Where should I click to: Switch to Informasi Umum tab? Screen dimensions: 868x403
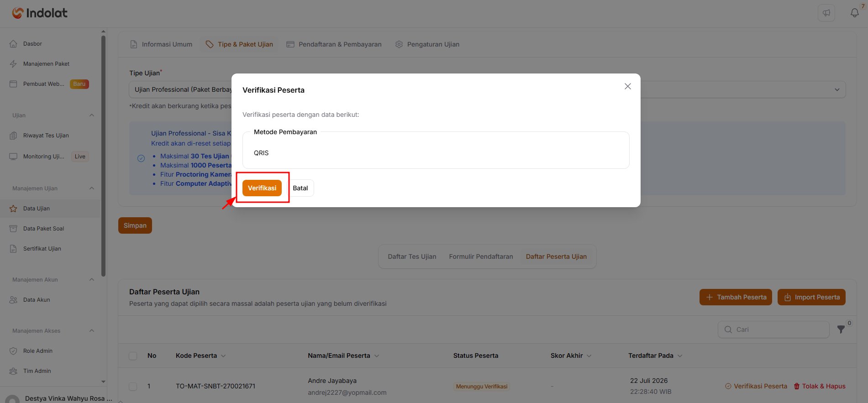tap(161, 44)
